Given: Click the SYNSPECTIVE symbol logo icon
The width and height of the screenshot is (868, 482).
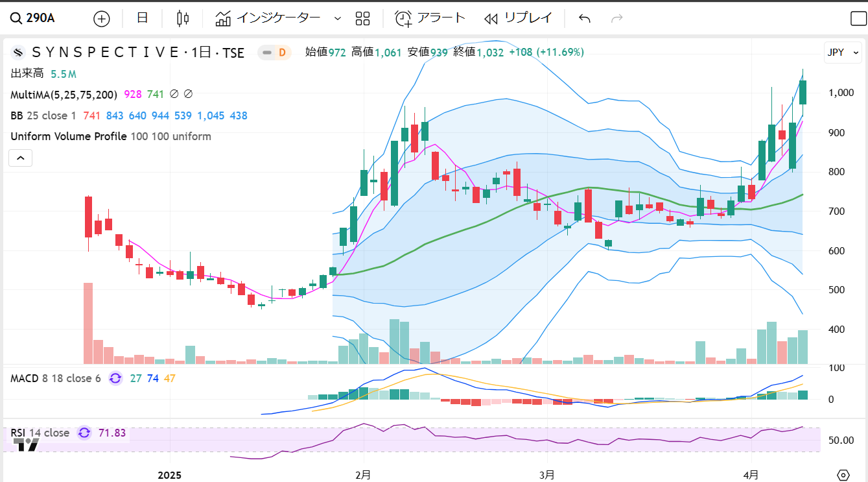Looking at the screenshot, I should point(18,53).
